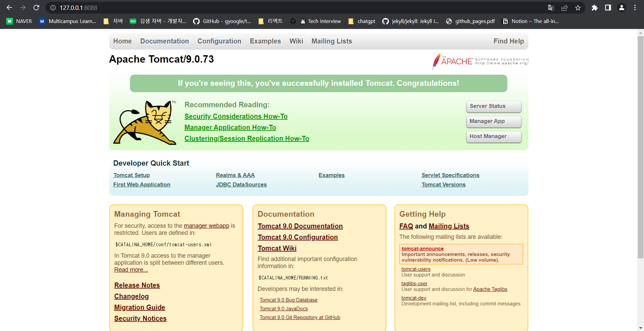Open the chatgpt bookmark folder
This screenshot has width=644, height=331.
pos(362,21)
